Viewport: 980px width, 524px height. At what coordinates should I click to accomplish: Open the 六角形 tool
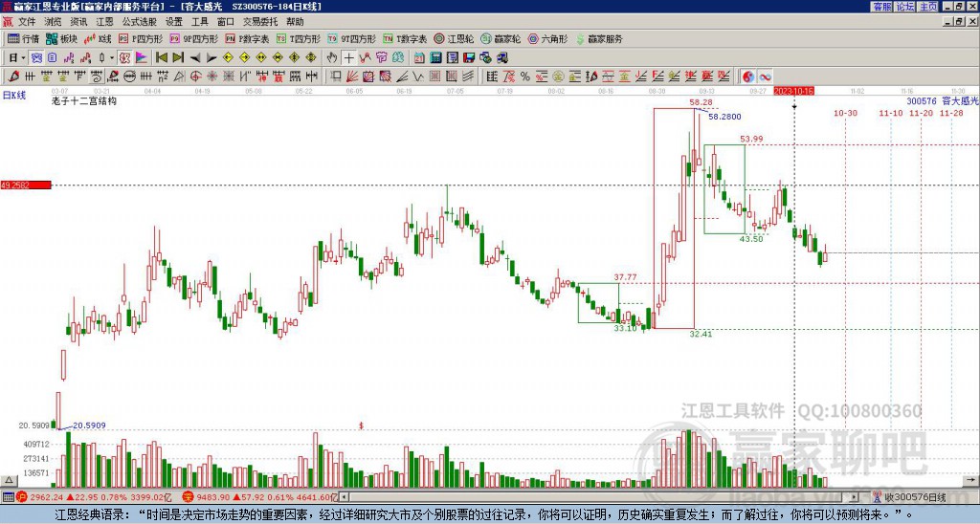[548, 38]
